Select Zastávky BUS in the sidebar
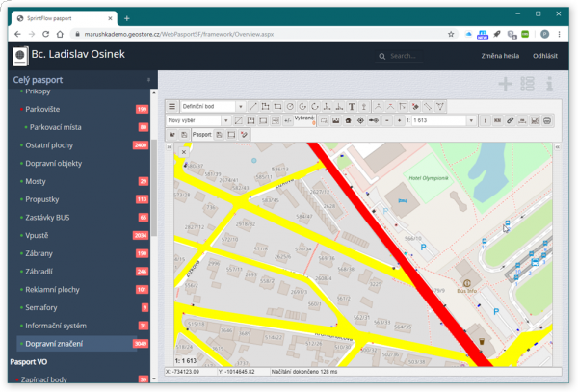Screen dimensions: 578x392 click(x=47, y=217)
